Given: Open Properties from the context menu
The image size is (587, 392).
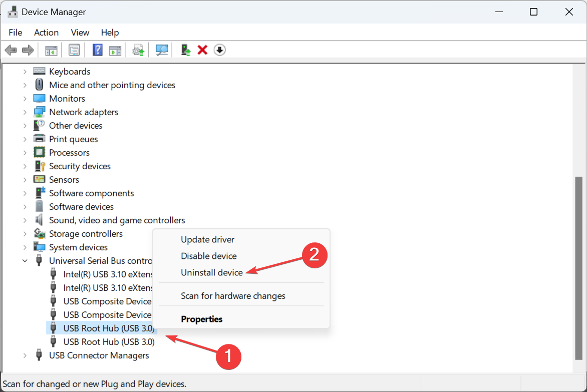Looking at the screenshot, I should pyautogui.click(x=201, y=319).
